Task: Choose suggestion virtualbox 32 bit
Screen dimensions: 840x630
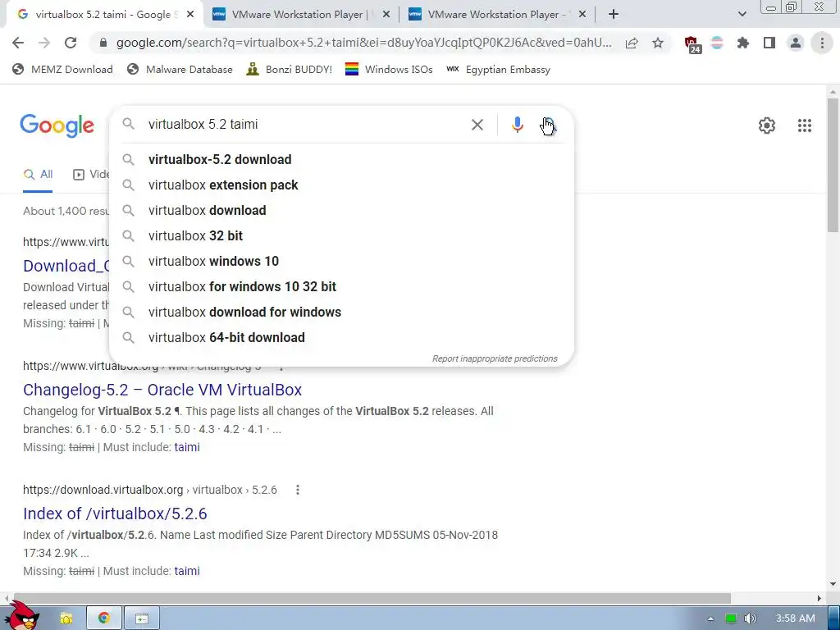Action: 341,235
